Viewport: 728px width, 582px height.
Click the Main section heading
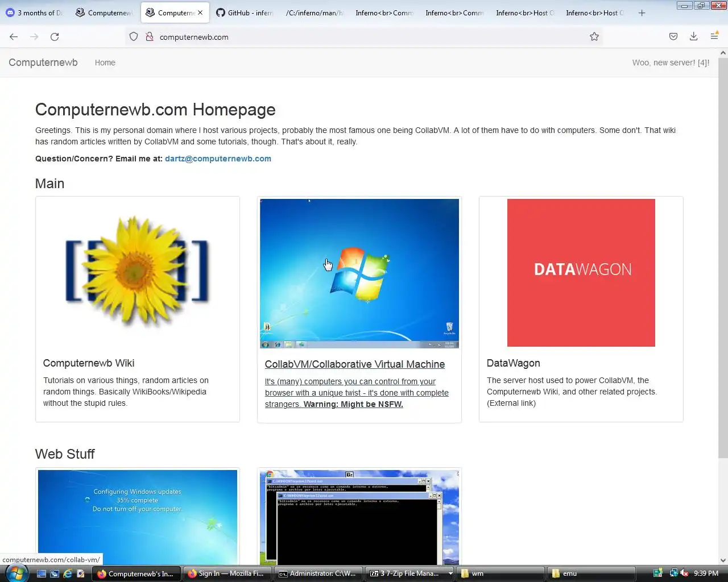point(49,184)
